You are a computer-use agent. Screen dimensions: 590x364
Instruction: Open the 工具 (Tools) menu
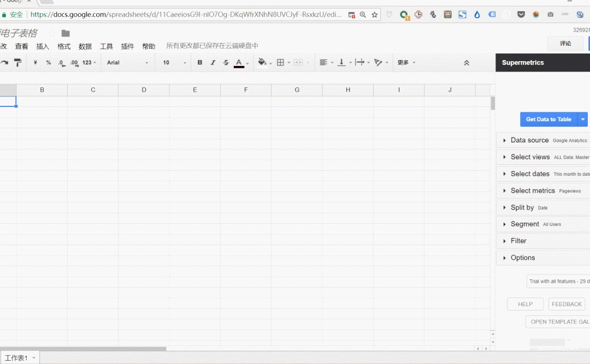(106, 46)
